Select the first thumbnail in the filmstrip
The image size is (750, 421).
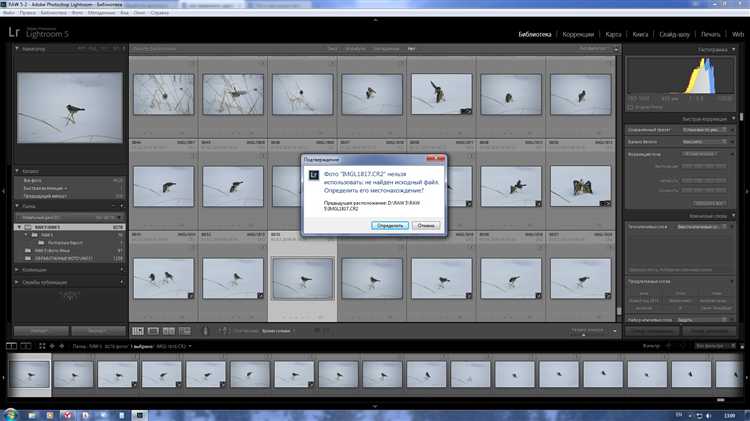[x=29, y=374]
